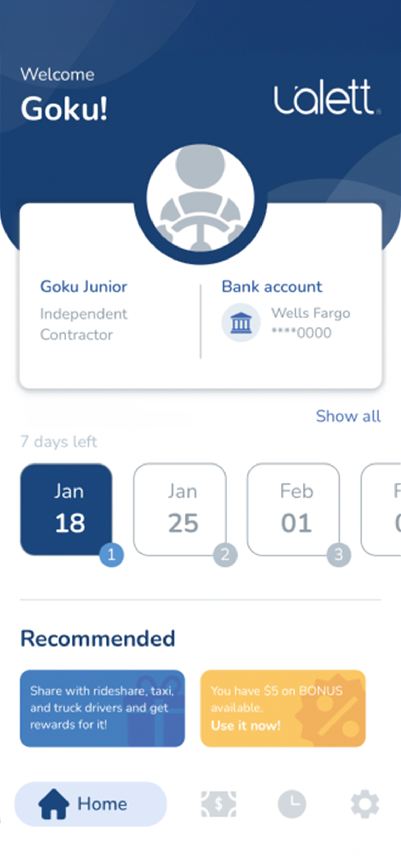Click the badge numbered 1

[x=111, y=555]
